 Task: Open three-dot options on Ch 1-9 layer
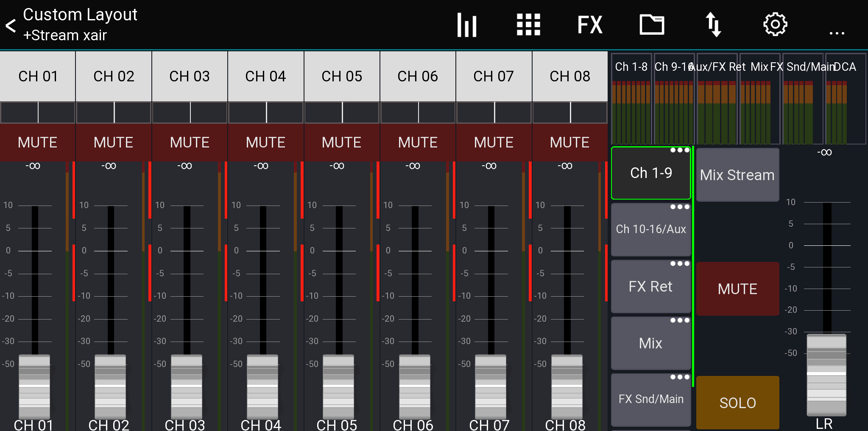(680, 150)
